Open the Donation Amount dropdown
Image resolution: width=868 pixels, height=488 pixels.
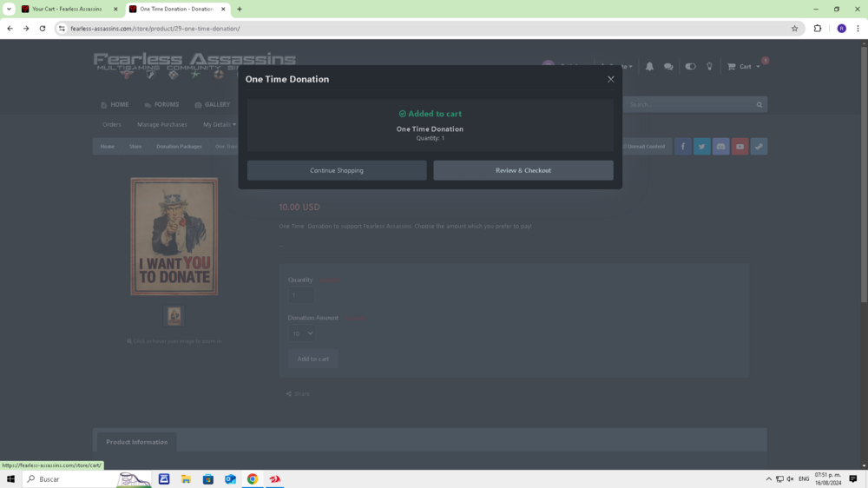302,333
